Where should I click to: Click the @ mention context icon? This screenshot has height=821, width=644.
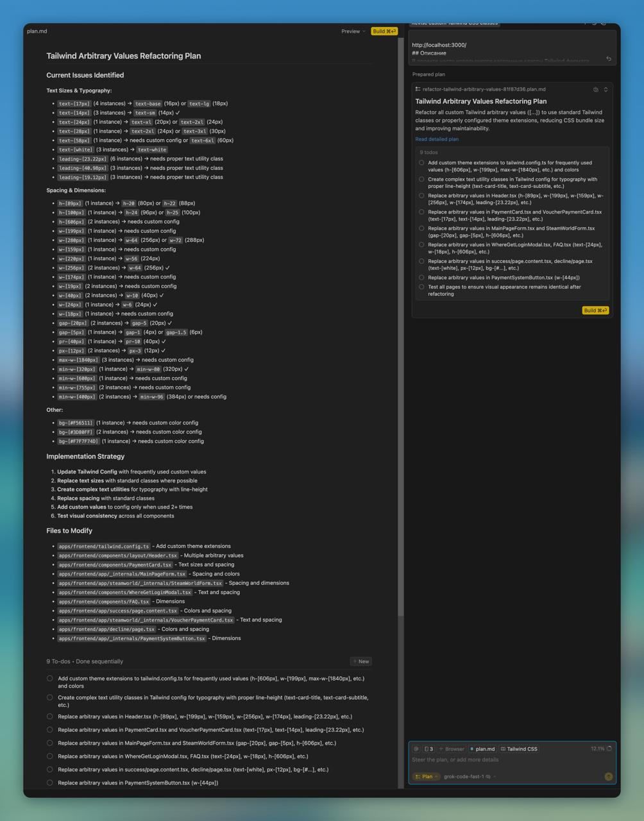point(416,749)
